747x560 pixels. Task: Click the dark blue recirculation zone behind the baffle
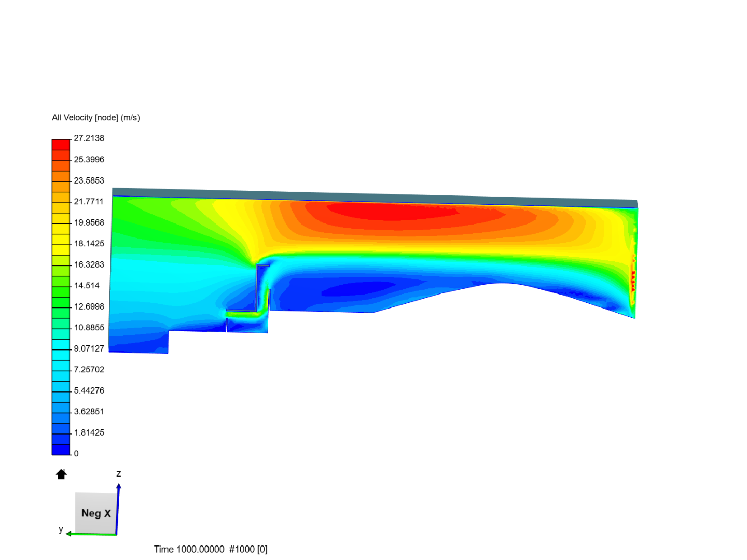358,288
